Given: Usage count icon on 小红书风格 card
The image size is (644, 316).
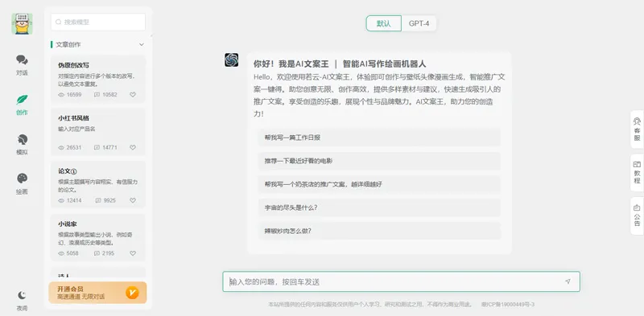Looking at the screenshot, I should click(97, 148).
